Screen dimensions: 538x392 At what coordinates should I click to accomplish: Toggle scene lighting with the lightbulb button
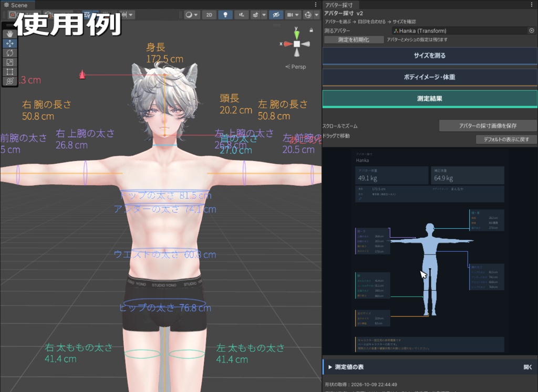225,15
